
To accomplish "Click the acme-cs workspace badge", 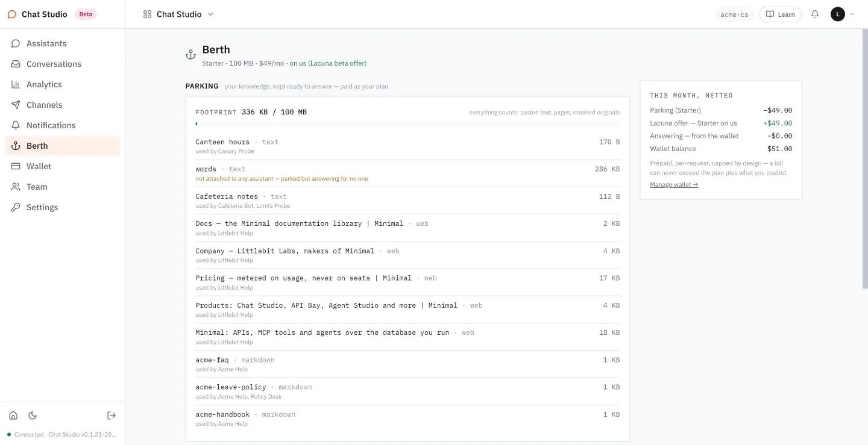I will pyautogui.click(x=734, y=14).
